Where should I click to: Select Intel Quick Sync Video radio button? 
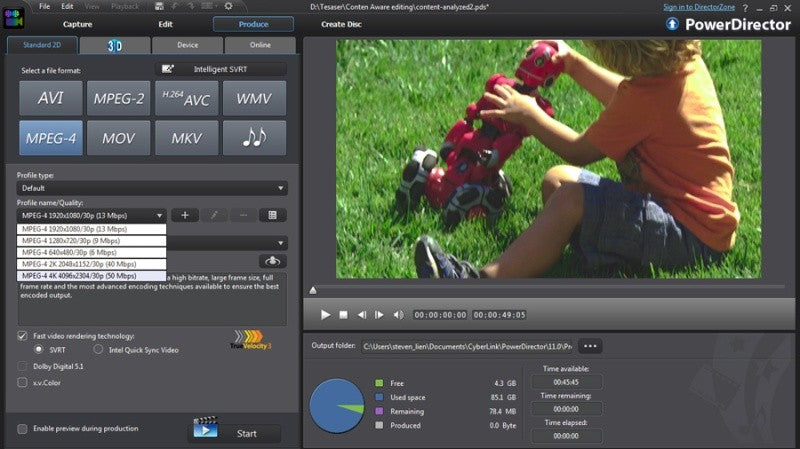(x=98, y=350)
